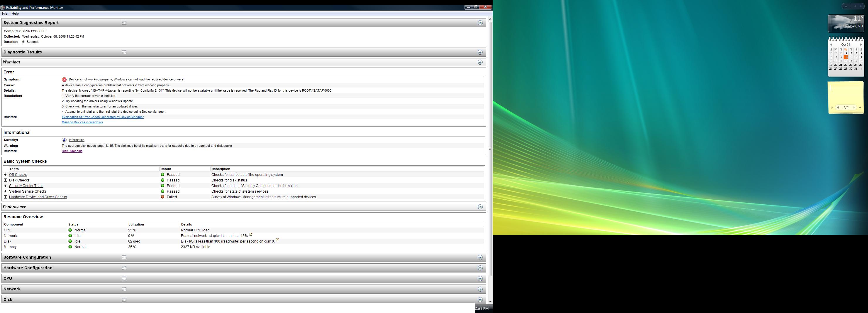Collapse the Diagnostic Results section
The width and height of the screenshot is (868, 313).
click(480, 52)
